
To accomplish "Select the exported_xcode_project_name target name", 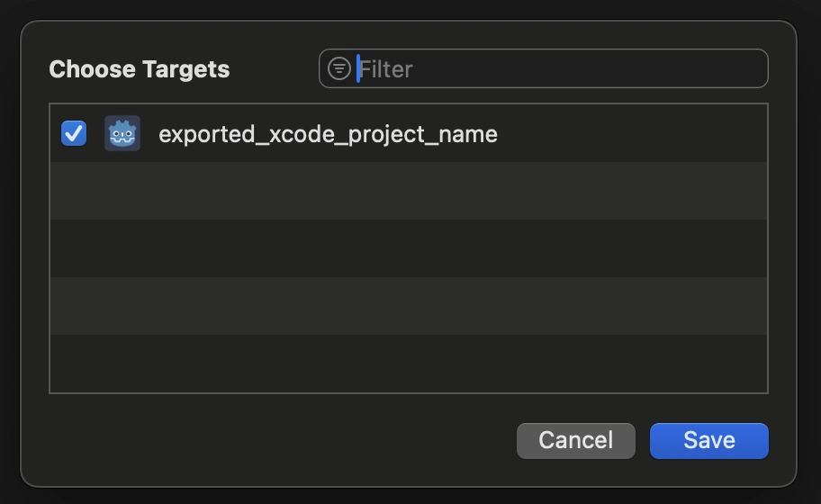I will click(328, 134).
